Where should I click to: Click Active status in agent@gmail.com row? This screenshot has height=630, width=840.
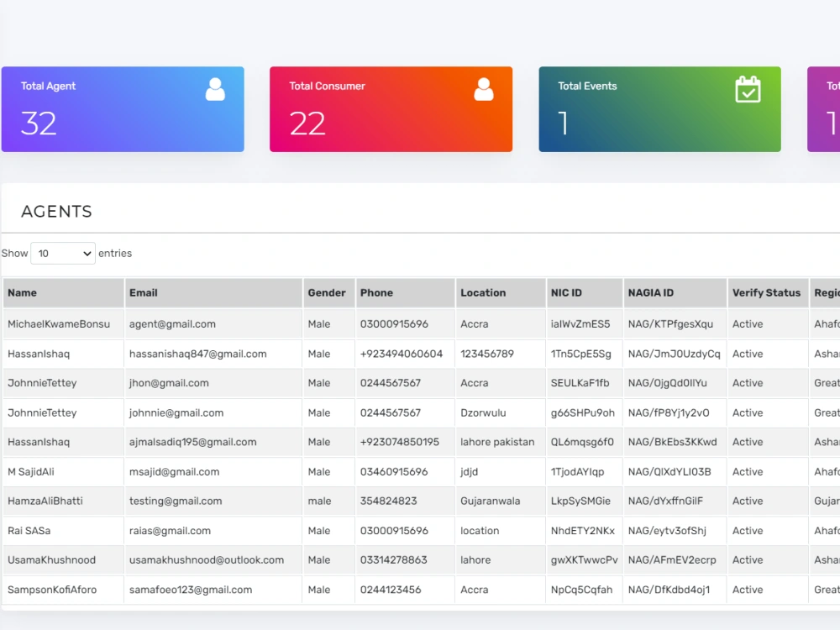(x=748, y=324)
